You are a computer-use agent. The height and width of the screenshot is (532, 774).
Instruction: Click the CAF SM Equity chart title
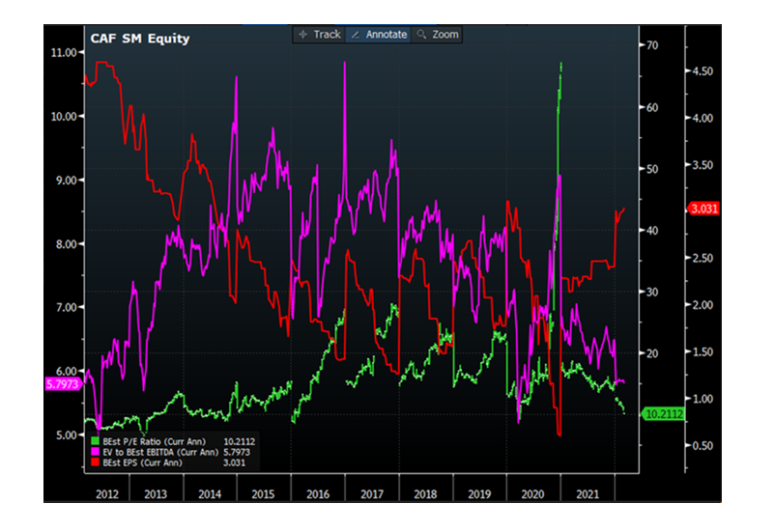(x=140, y=39)
